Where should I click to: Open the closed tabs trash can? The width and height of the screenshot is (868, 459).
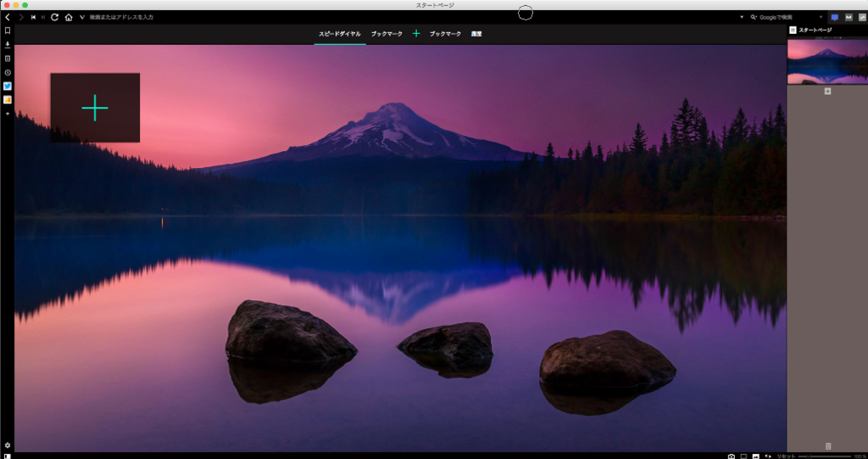[828, 446]
